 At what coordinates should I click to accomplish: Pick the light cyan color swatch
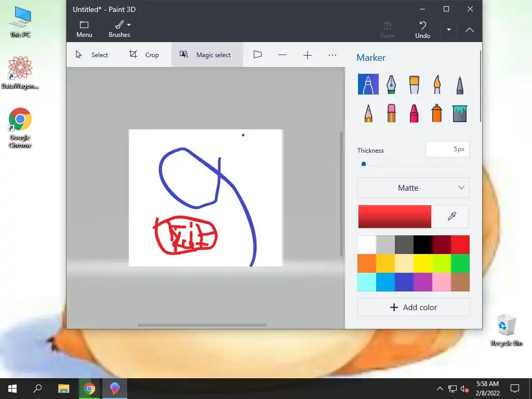coord(367,282)
